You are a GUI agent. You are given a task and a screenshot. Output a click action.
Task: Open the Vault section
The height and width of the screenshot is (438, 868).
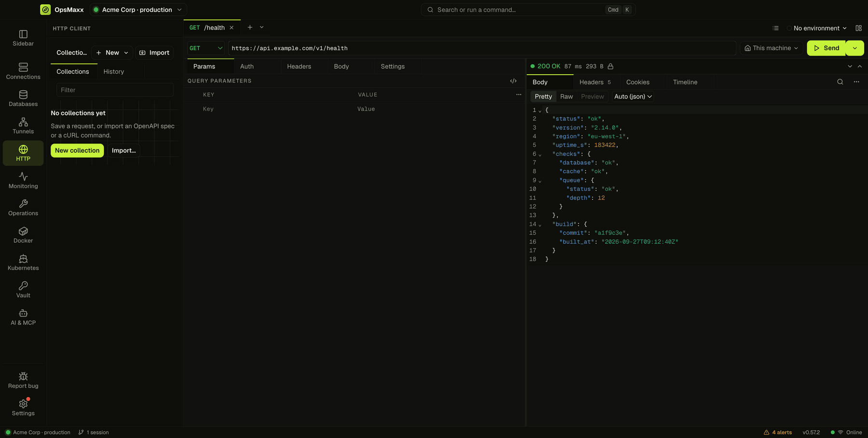[23, 290]
